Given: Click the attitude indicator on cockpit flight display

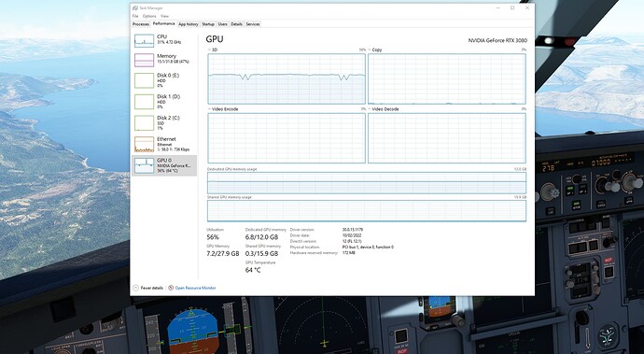Looking at the screenshot, I should click(192, 331).
